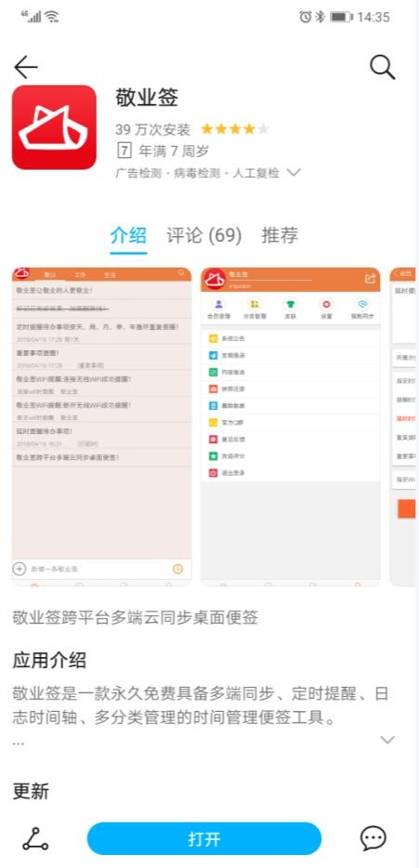Tap the 年满 7 周岁 age label
The width and height of the screenshot is (419, 868).
(174, 151)
